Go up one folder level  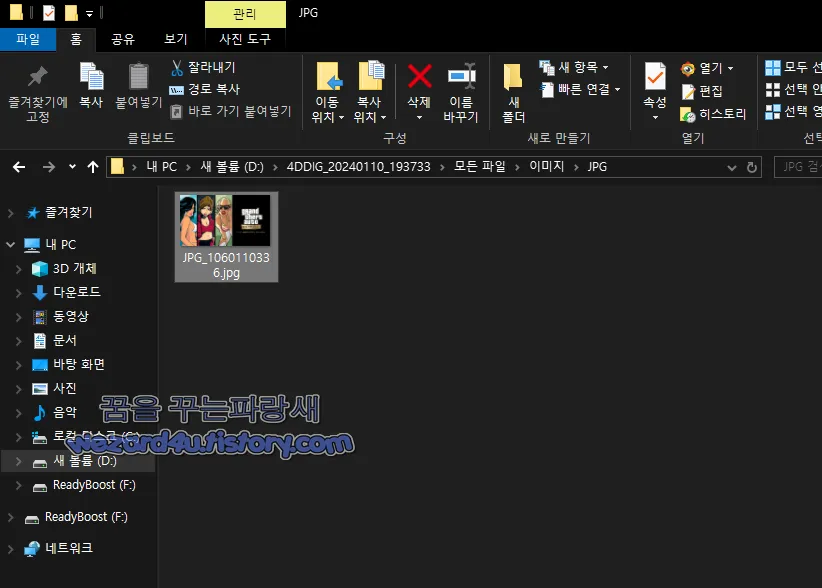[x=93, y=167]
